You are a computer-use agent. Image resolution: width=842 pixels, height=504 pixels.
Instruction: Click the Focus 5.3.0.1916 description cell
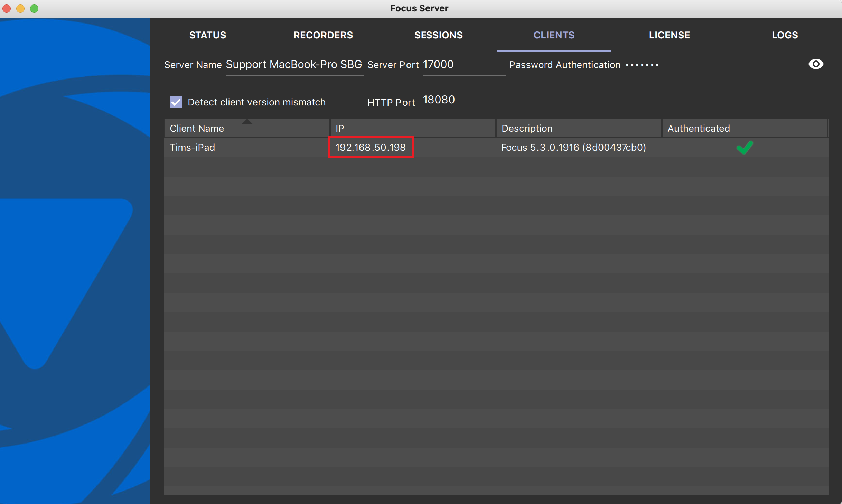click(573, 148)
